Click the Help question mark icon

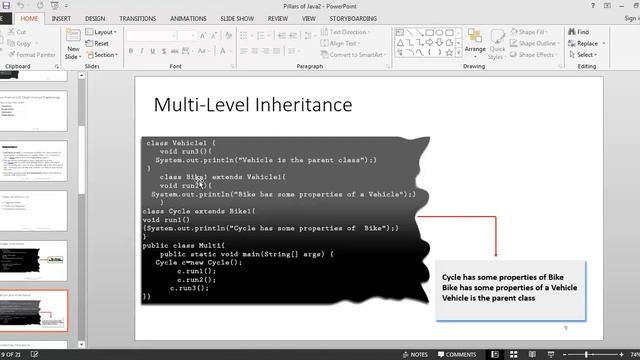(593, 6)
